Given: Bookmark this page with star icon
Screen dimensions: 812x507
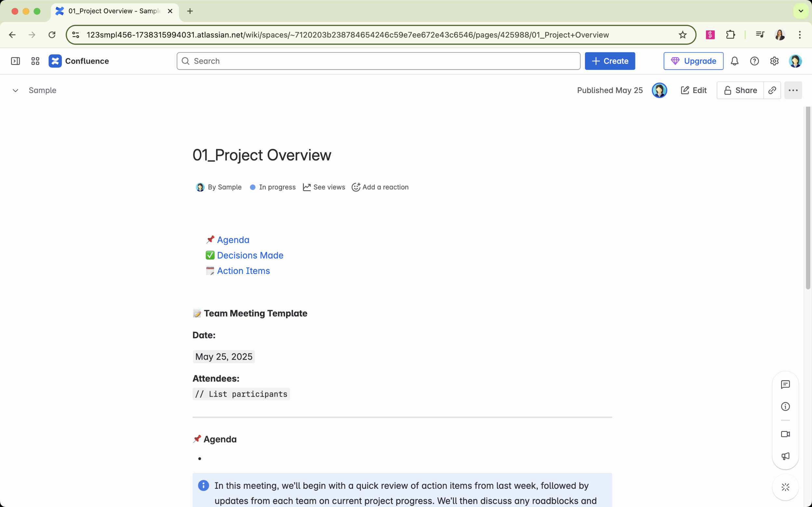Looking at the screenshot, I should [x=683, y=35].
